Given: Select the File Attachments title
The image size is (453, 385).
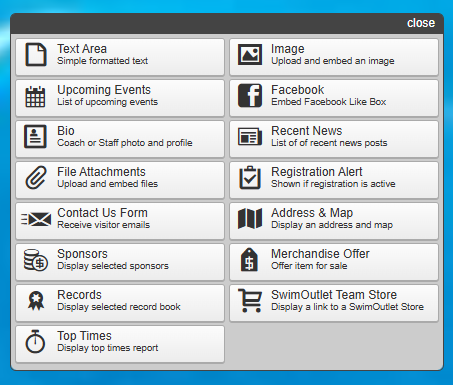Looking at the screenshot, I should [101, 172].
